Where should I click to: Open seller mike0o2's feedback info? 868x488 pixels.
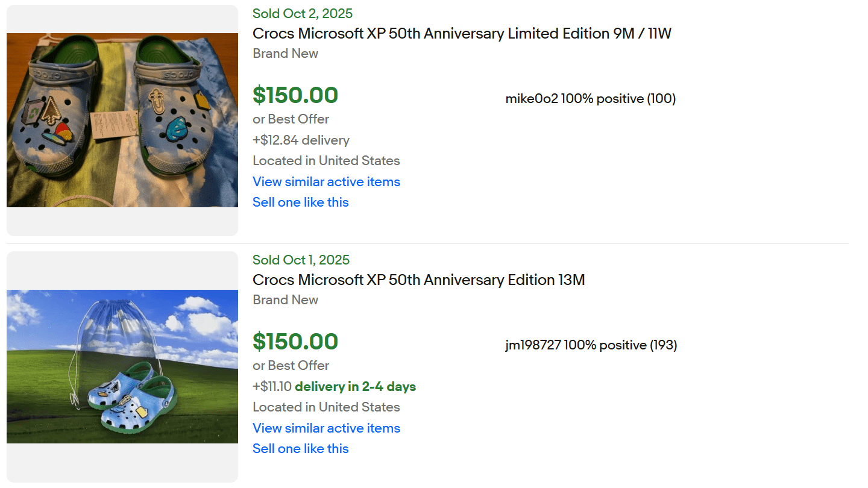pos(590,99)
